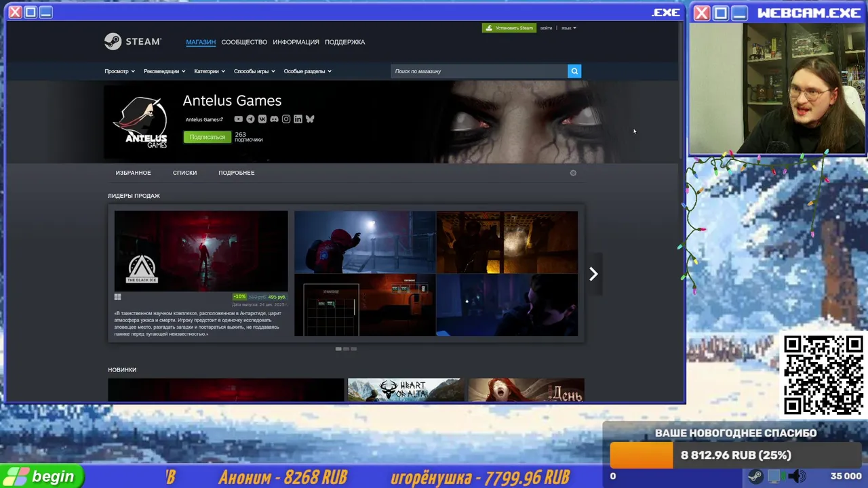Click the gear icon beside the tabs
Screen dimensions: 868x488
573,173
